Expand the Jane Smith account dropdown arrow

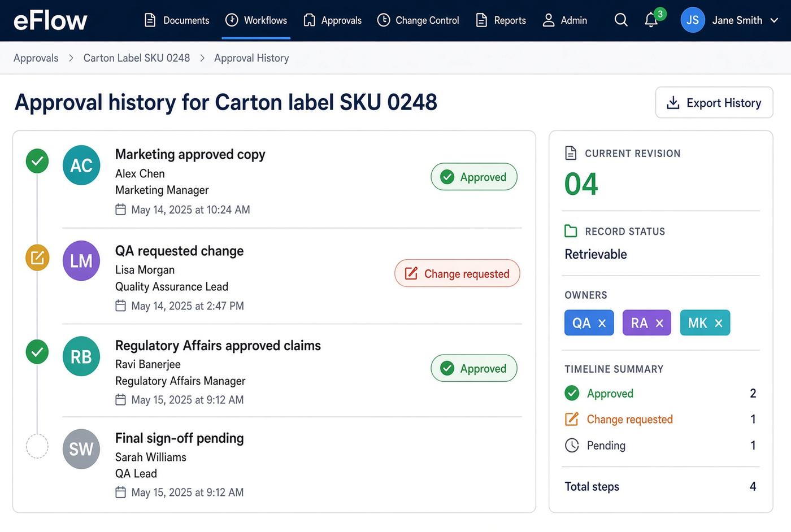tap(775, 20)
